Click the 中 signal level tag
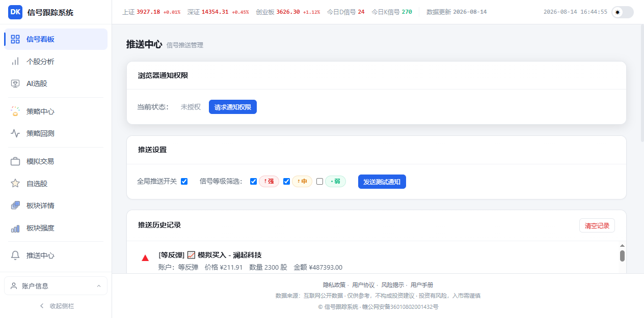 pyautogui.click(x=302, y=181)
